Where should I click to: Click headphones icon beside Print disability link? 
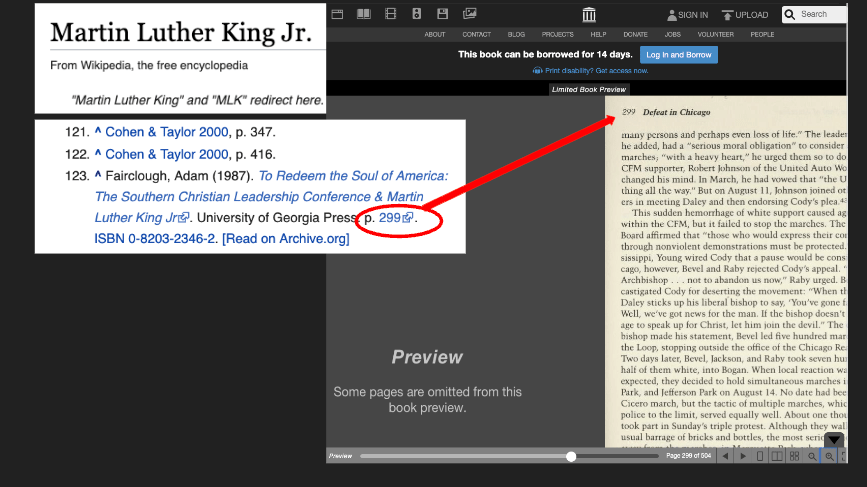coord(537,71)
